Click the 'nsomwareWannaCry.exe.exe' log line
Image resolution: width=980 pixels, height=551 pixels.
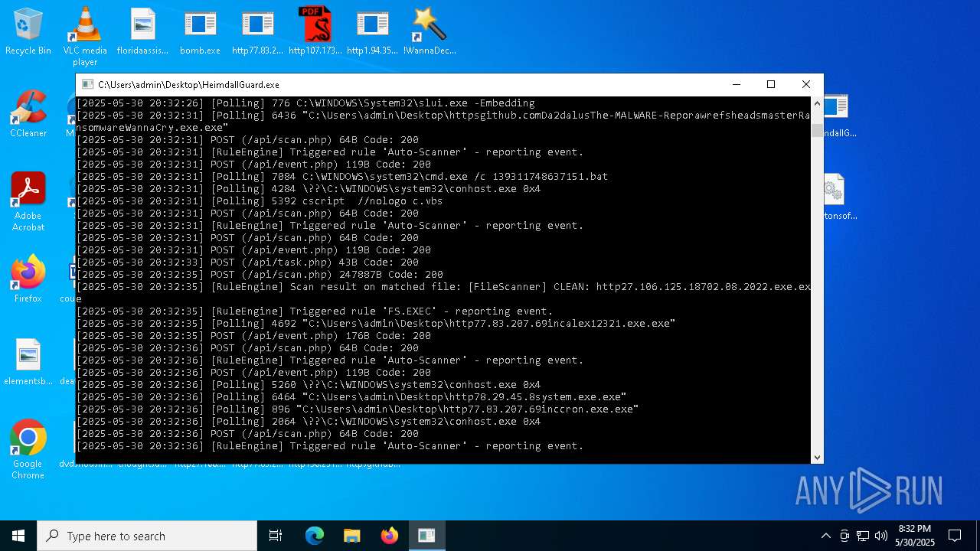tap(152, 128)
